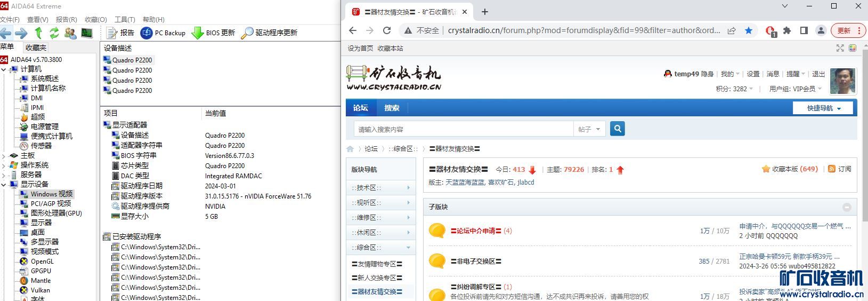Click the 订阅 RSS icon link
The height and width of the screenshot is (301, 868).
pos(839,169)
